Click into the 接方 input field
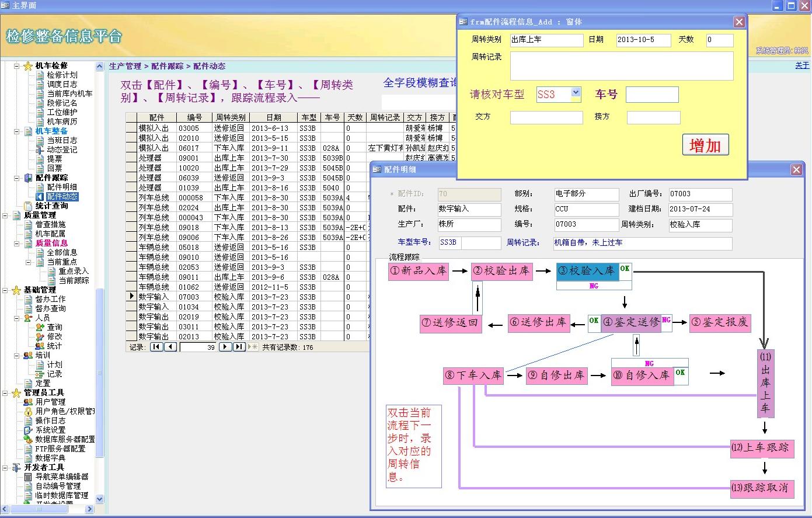 654,117
